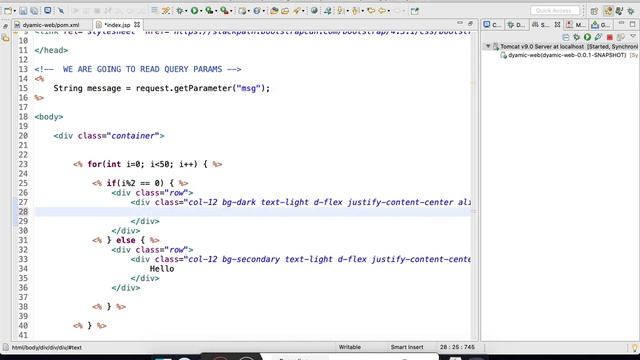Click Restore icon in left trim bar
The image size is (640, 360).
click(5, 27)
